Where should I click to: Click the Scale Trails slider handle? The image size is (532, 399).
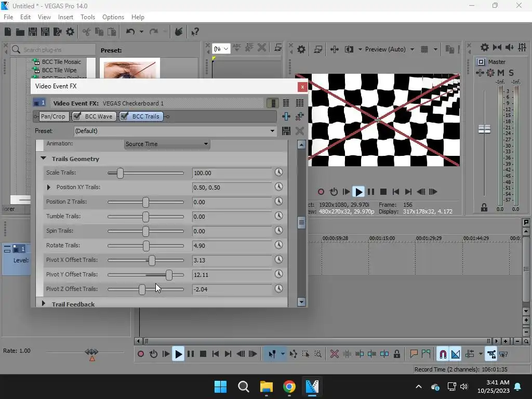point(120,173)
